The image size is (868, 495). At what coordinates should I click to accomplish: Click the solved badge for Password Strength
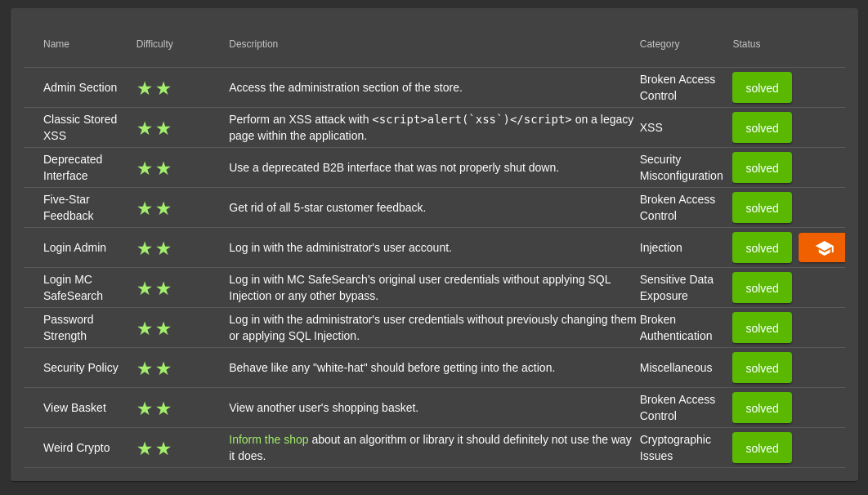click(x=762, y=328)
